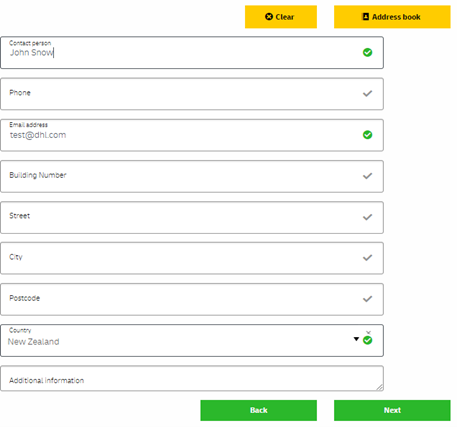This screenshot has width=457, height=427.
Task: Click the green checkmark in Contact person field
Action: click(x=367, y=52)
